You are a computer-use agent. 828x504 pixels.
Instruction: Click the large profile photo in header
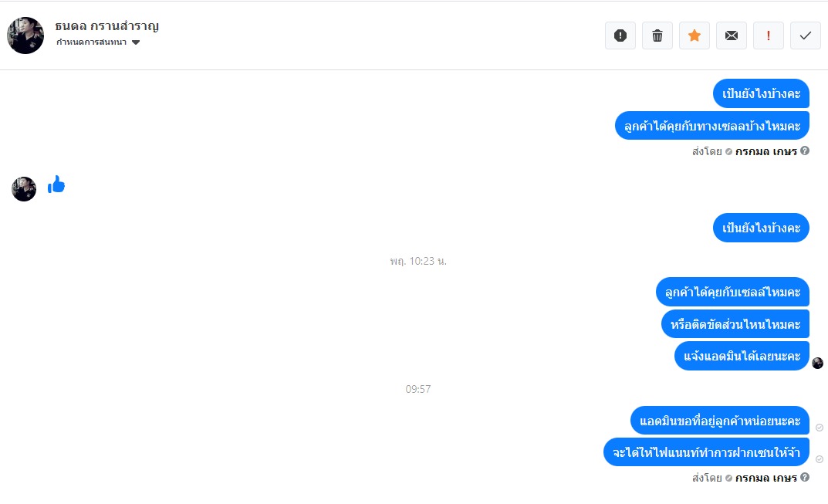pos(25,36)
